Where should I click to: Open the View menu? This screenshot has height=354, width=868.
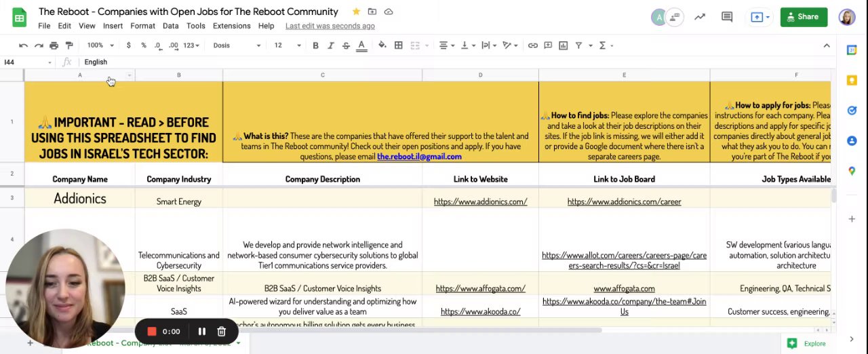(87, 26)
